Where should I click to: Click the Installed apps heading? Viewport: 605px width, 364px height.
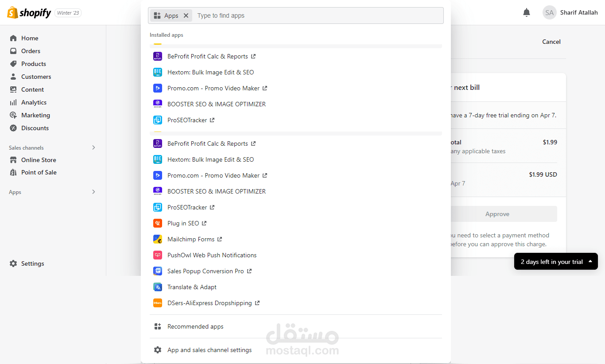click(166, 35)
